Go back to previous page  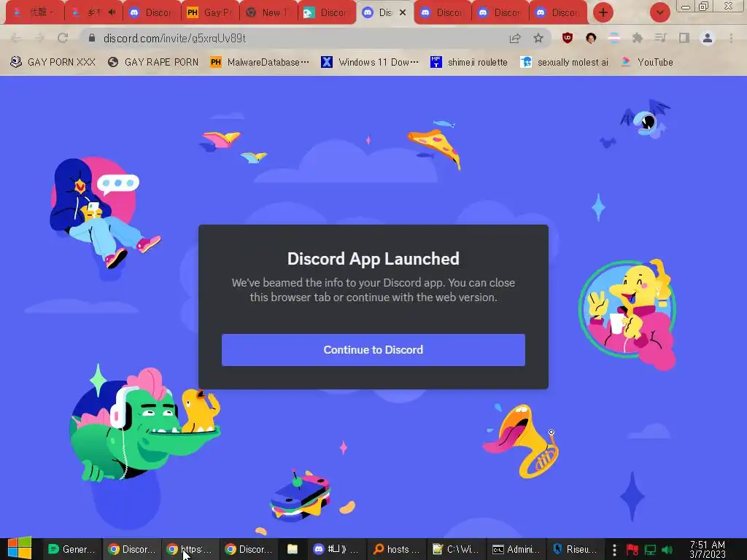(x=16, y=38)
